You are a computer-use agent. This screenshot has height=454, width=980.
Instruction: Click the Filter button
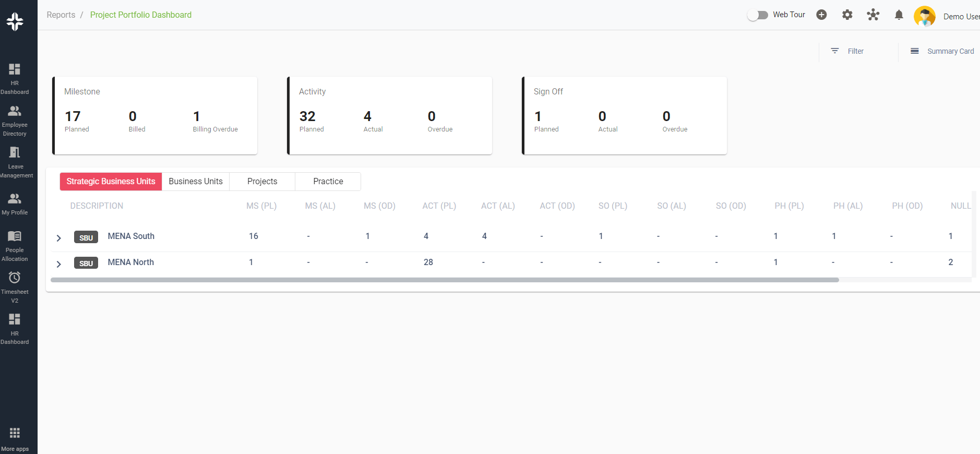(x=847, y=51)
